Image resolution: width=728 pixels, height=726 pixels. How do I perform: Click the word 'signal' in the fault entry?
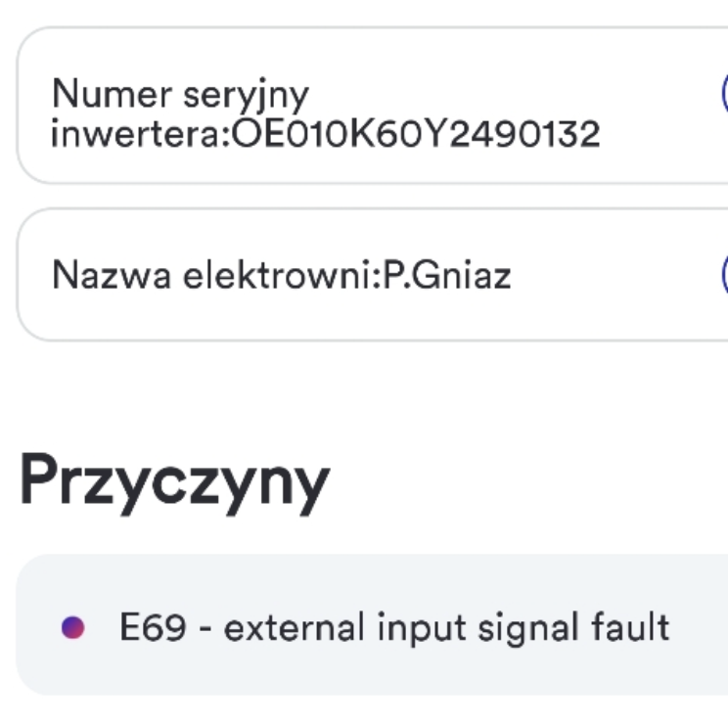pyautogui.click(x=528, y=629)
